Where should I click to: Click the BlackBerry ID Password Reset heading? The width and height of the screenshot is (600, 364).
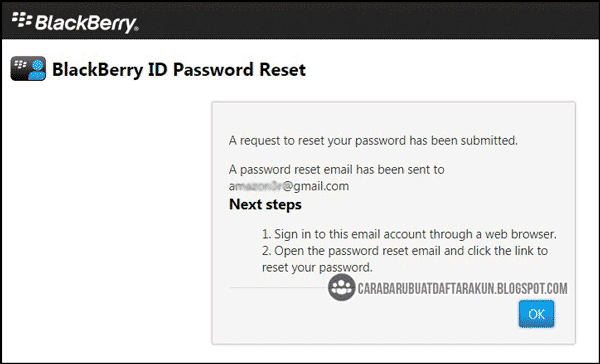(179, 70)
